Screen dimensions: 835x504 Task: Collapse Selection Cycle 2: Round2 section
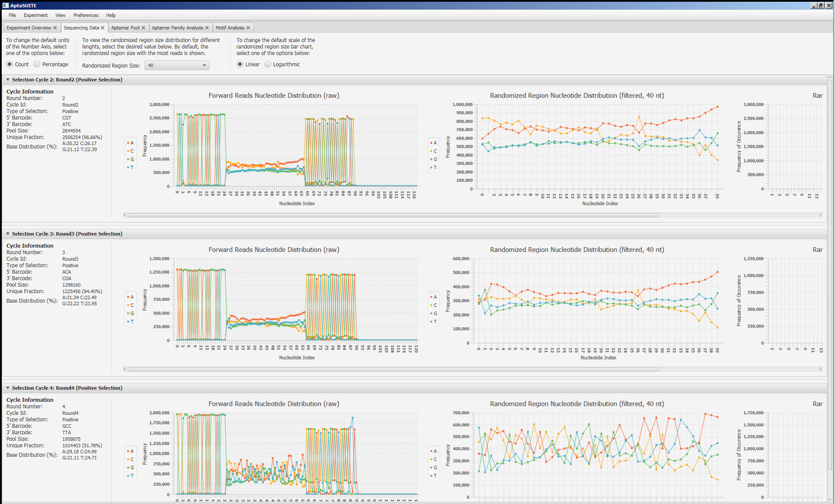[8, 80]
